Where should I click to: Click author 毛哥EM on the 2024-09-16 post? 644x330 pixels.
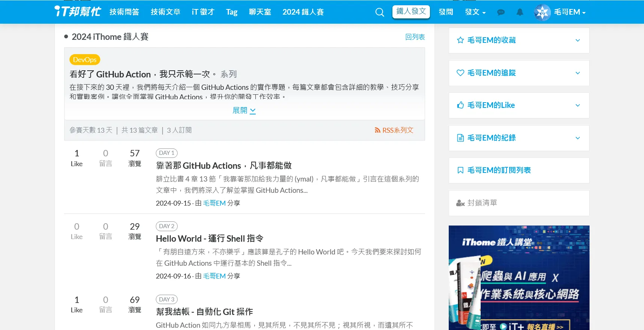click(x=214, y=276)
